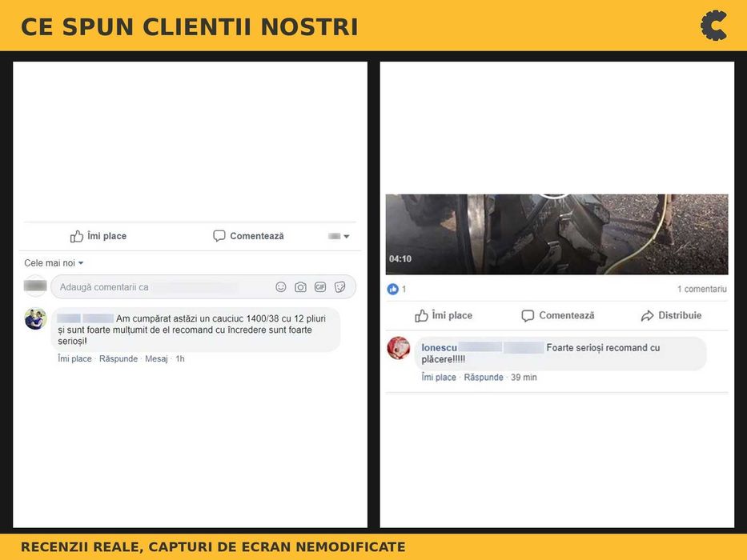Expand the Cele mai noi sort dropdown
The image size is (747, 560).
pos(54,263)
